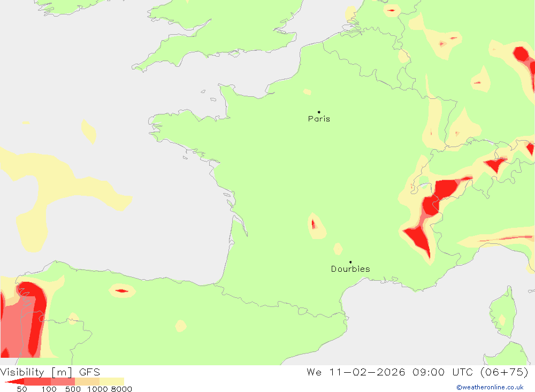Click the Paris location dot marker
The width and height of the screenshot is (535, 392).
[319, 112]
